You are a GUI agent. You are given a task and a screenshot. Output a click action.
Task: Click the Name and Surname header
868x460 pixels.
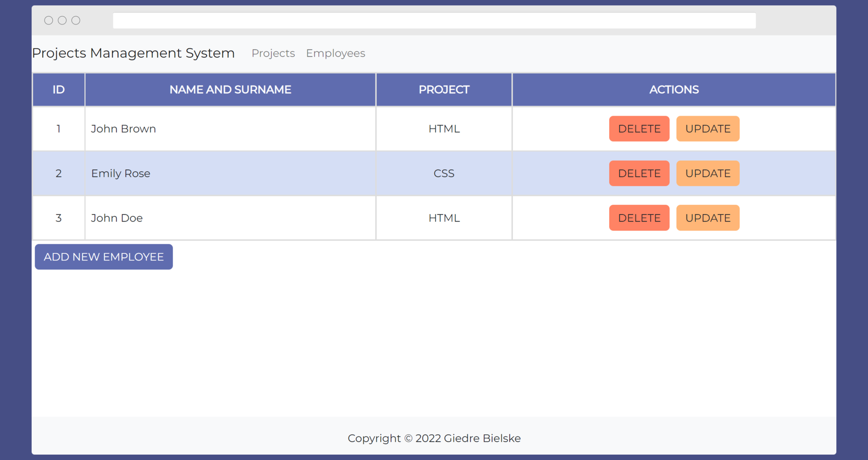point(230,90)
